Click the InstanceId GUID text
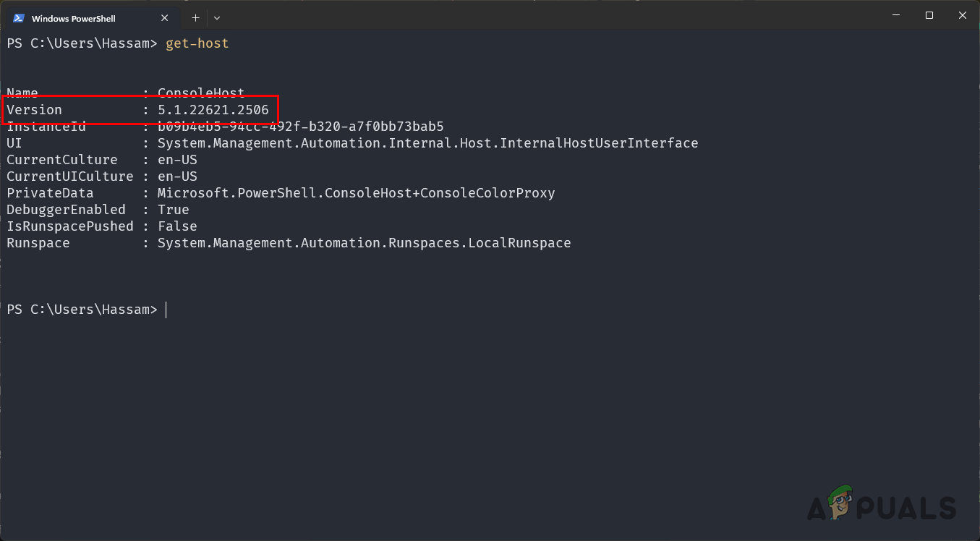 (x=301, y=126)
